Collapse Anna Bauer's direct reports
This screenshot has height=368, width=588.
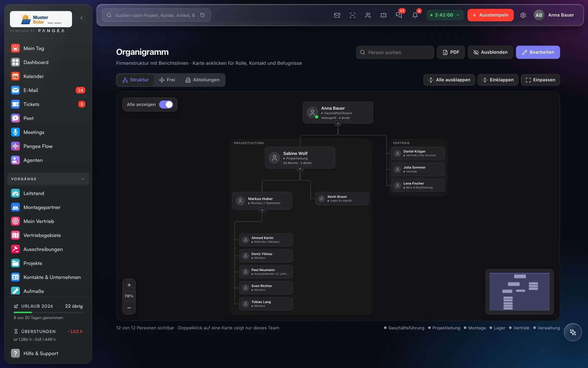pyautogui.click(x=338, y=124)
